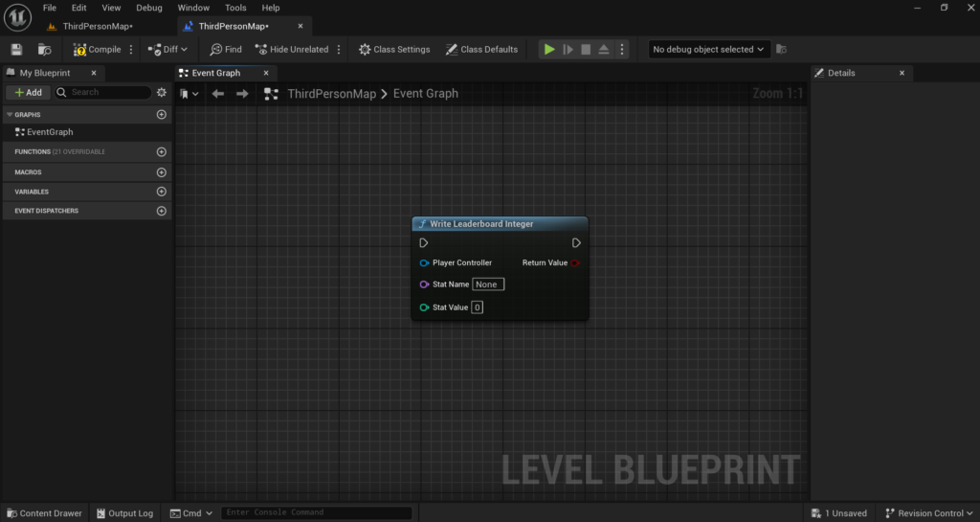Click the Unreal Engine logo icon
This screenshot has height=522, width=980.
[x=17, y=17]
